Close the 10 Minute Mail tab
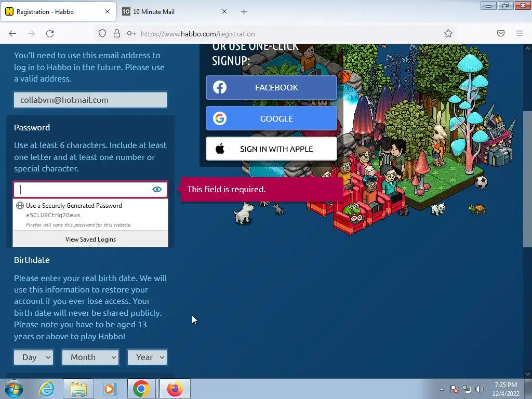This screenshot has width=532, height=399. 224,11
